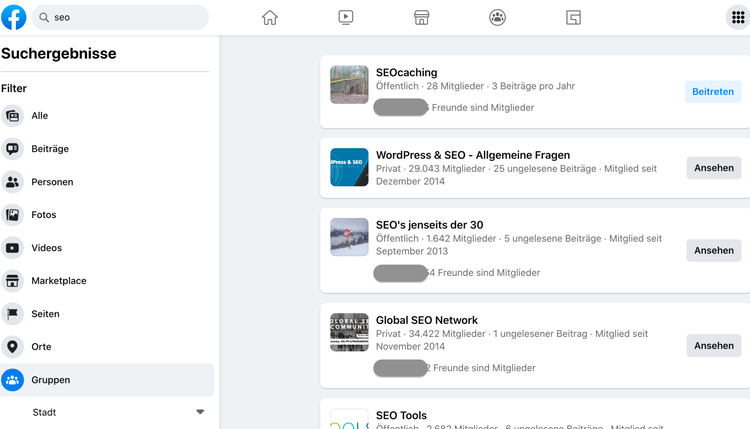Click 'Privat · 29.043 Mitglieder' details text

tap(430, 169)
